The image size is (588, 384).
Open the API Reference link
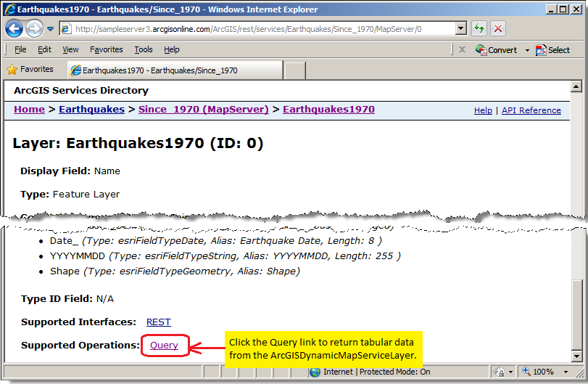(x=531, y=110)
